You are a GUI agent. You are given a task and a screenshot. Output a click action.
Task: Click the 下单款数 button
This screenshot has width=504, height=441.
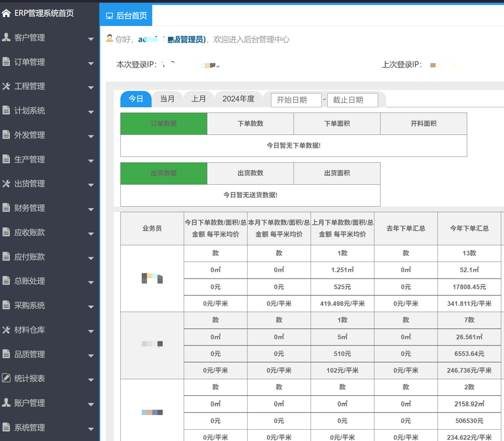251,123
